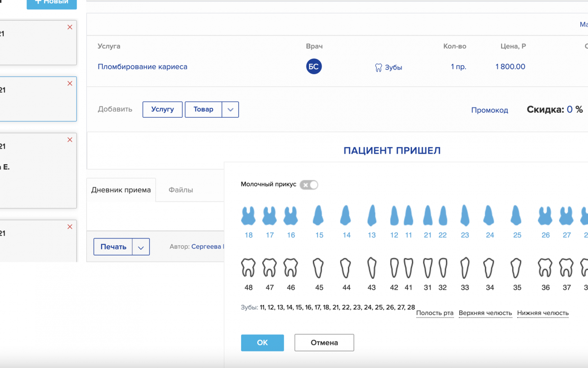Select the Верхняя челюсть link
Viewport: 588px width, 368px height.
point(485,313)
